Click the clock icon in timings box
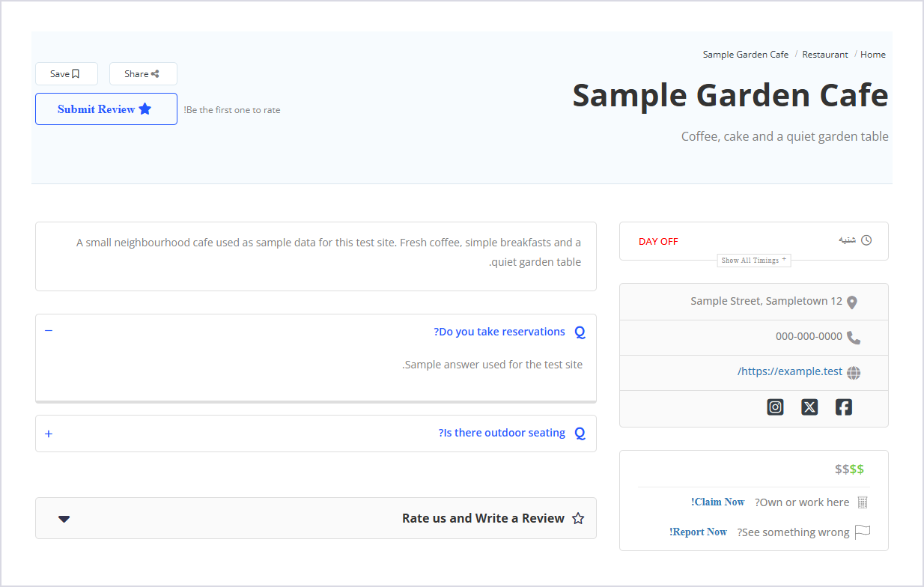The height and width of the screenshot is (587, 924). click(866, 240)
